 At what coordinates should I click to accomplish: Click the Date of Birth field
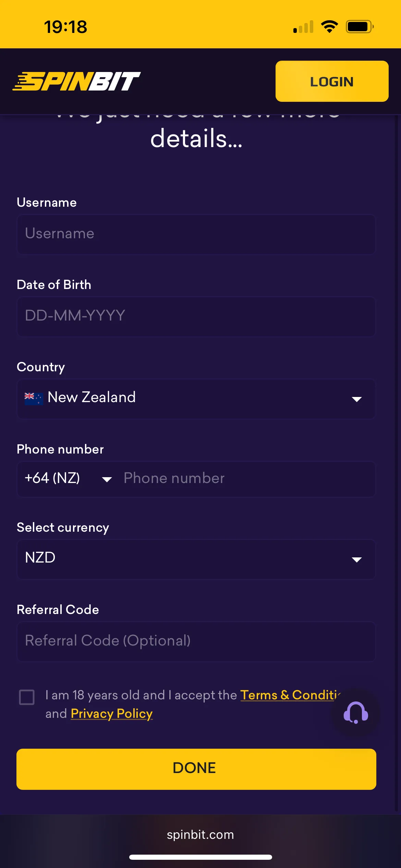(196, 316)
